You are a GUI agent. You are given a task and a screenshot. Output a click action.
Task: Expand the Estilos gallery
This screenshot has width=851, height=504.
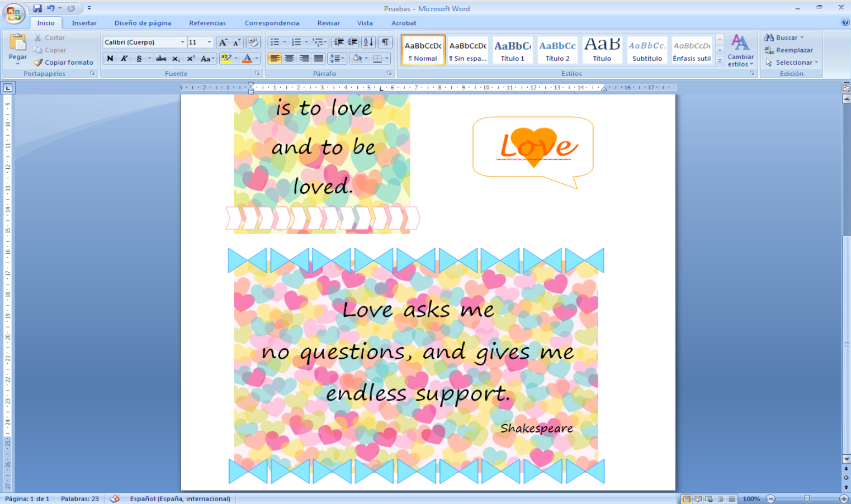click(719, 61)
